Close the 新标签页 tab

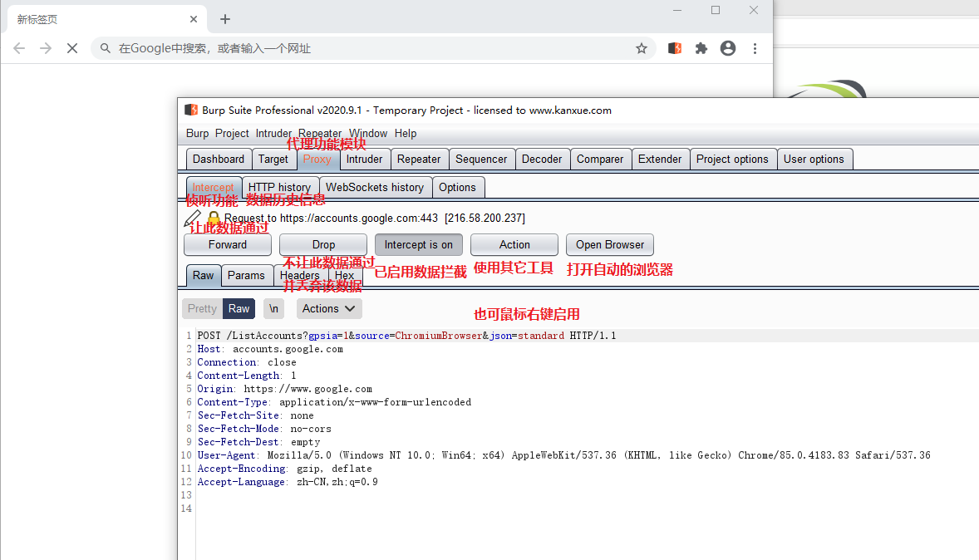tap(194, 19)
